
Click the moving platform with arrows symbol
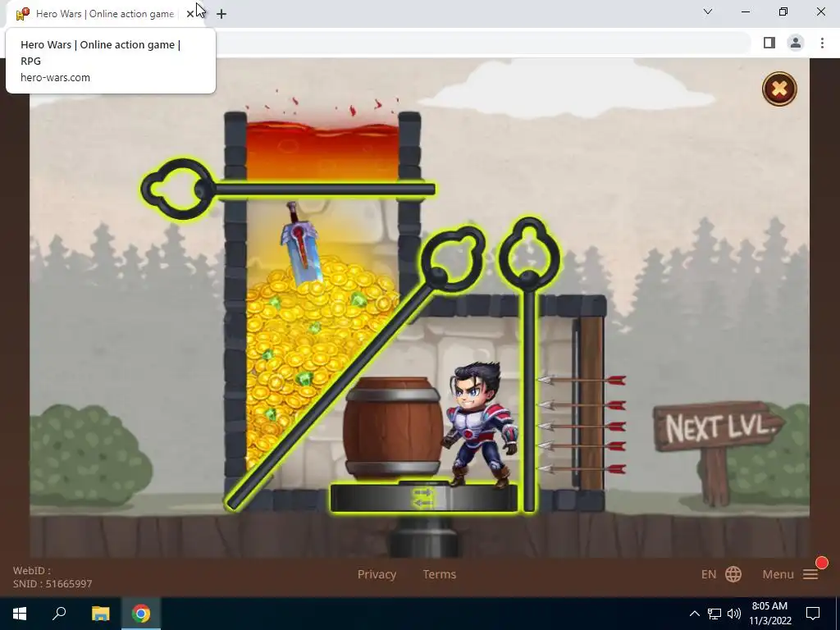tap(423, 498)
